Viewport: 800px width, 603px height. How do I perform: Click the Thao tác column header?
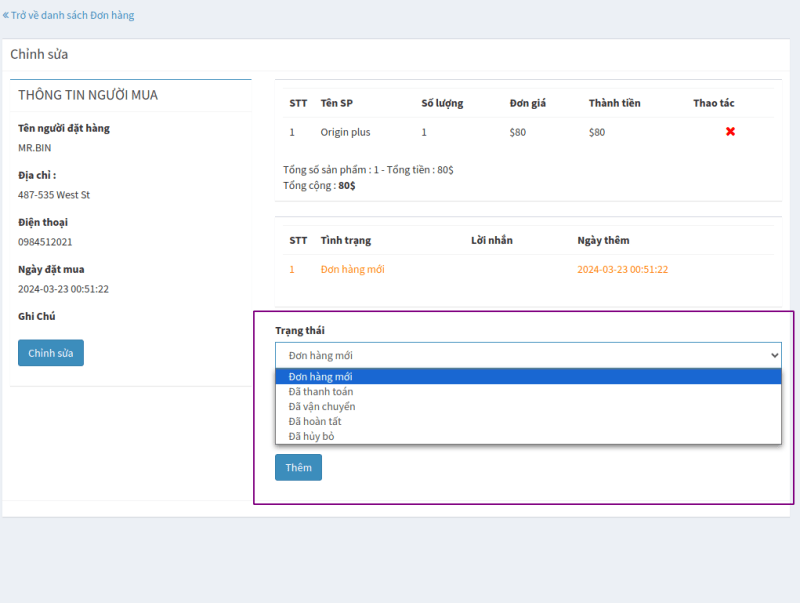click(713, 103)
